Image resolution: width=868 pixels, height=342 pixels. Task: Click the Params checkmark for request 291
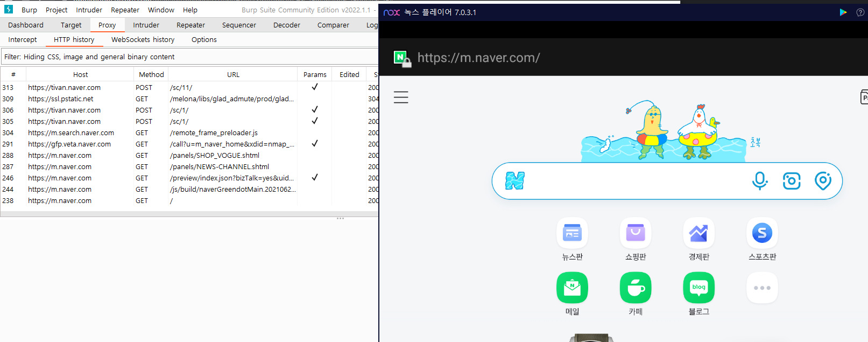315,143
